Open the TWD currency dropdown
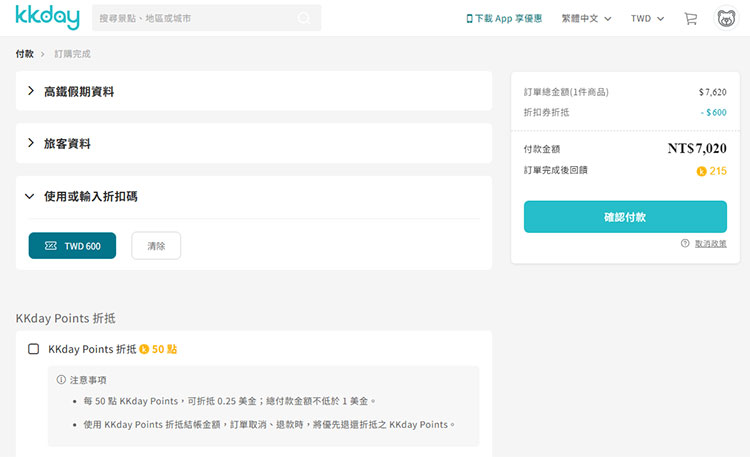The width and height of the screenshot is (750, 457). (647, 18)
